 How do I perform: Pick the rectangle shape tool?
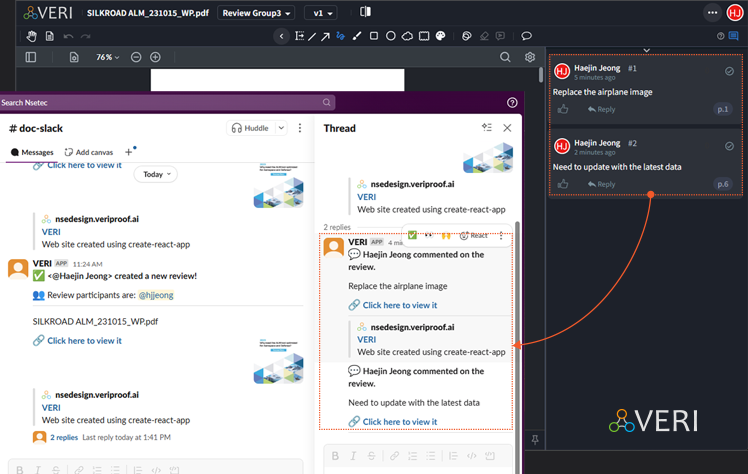tap(374, 36)
